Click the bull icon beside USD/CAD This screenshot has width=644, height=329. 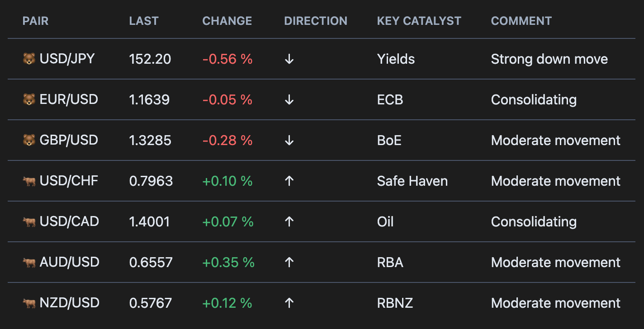pyautogui.click(x=29, y=222)
